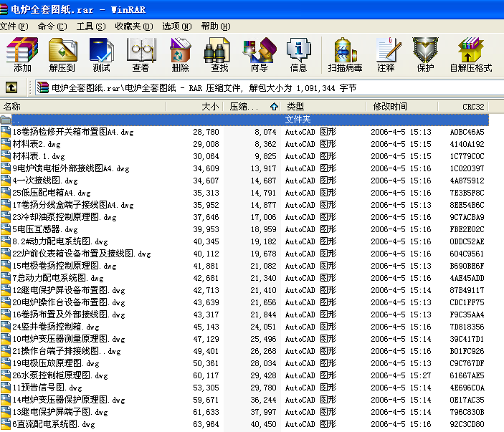Select file 材料表2.dwg
Image resolution: width=504 pixels, height=432 pixels.
[x=37, y=144]
